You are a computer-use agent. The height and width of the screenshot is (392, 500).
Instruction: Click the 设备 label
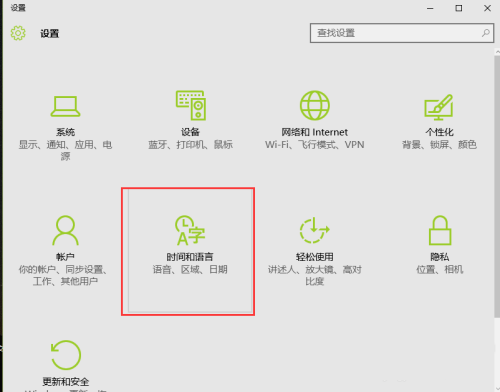point(190,132)
